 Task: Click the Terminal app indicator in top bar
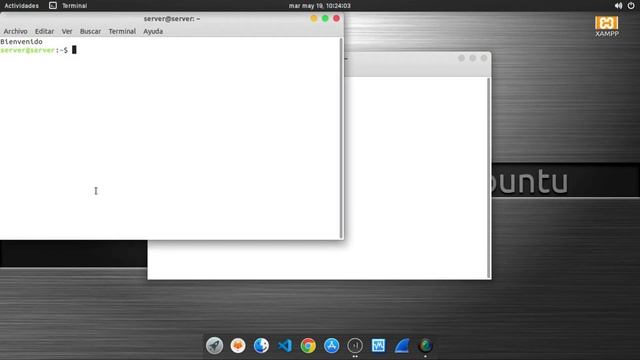tap(68, 6)
